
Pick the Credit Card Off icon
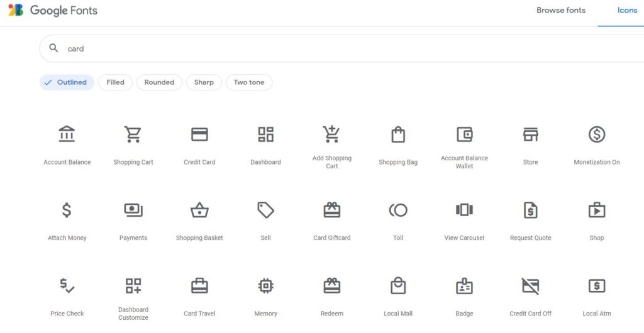531,285
